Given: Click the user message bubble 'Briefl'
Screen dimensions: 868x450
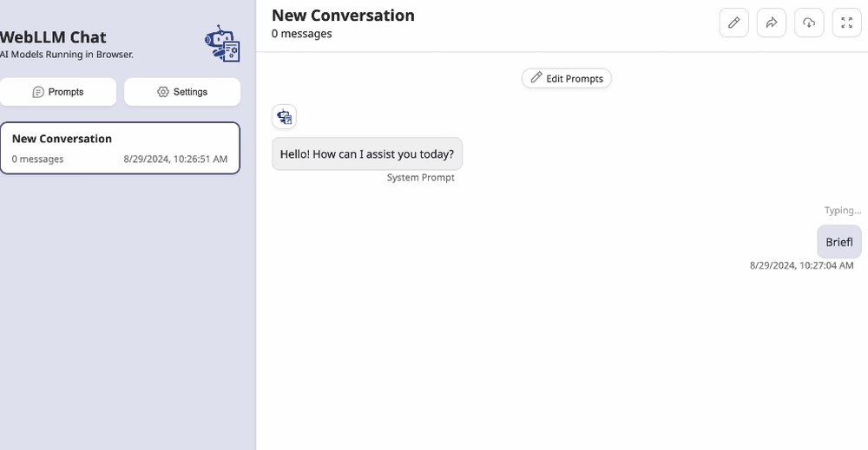Looking at the screenshot, I should pos(839,242).
